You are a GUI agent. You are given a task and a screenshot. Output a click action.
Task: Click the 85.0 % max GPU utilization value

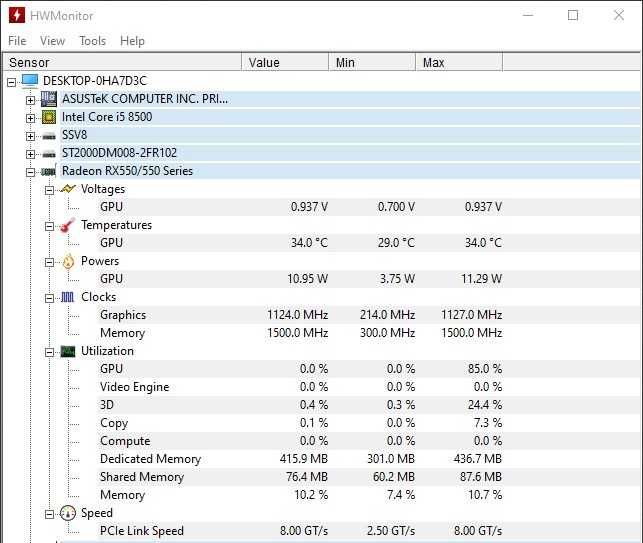pos(485,369)
